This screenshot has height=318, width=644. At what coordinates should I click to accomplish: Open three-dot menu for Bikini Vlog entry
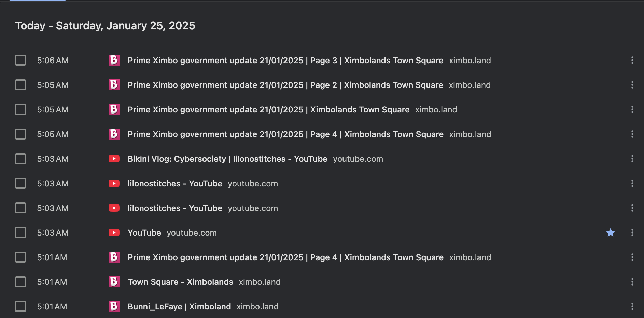(x=632, y=159)
